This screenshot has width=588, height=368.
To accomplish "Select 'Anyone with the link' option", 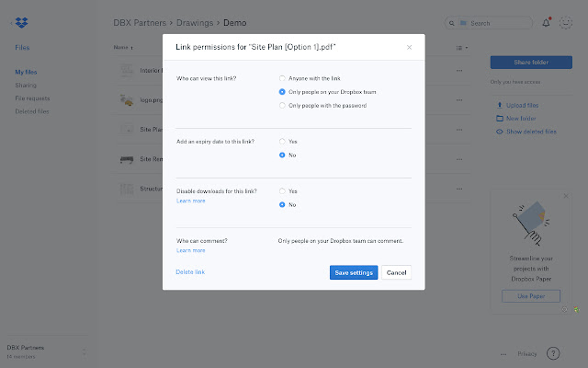I will click(283, 78).
